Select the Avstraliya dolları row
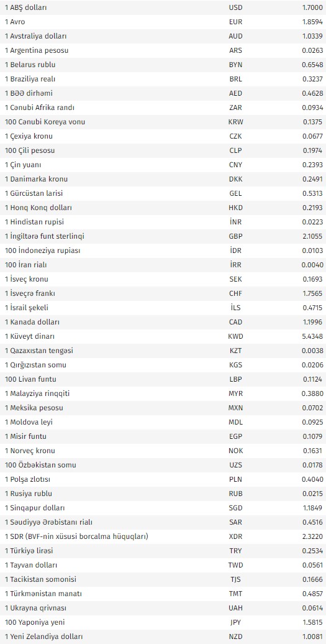 tap(163, 36)
